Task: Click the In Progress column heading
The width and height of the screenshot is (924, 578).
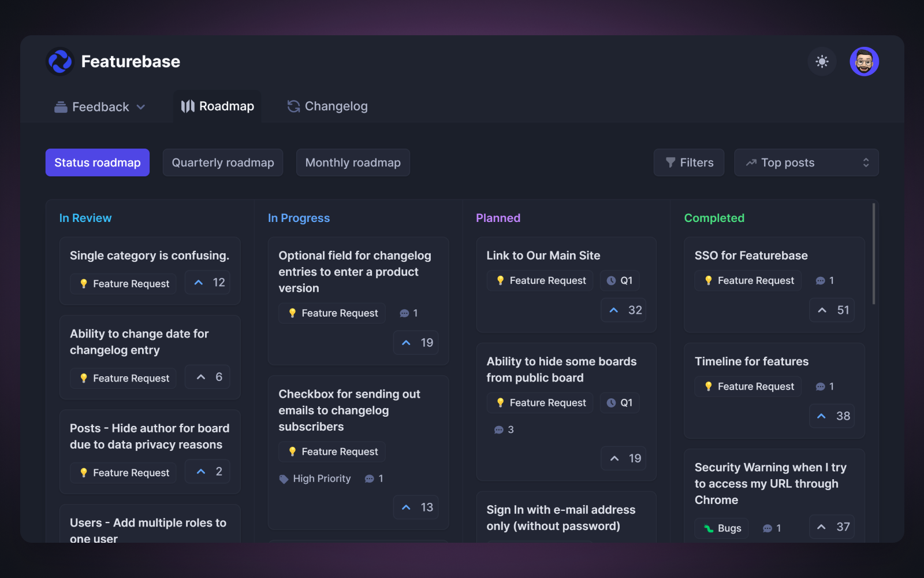Action: click(x=299, y=218)
